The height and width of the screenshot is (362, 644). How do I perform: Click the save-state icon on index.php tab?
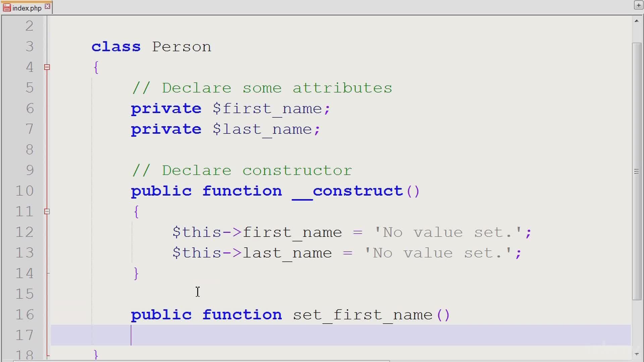coord(7,8)
